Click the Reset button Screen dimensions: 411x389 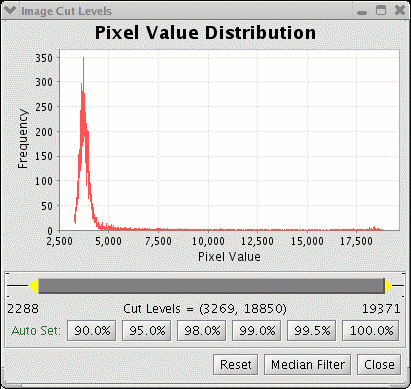click(x=236, y=364)
